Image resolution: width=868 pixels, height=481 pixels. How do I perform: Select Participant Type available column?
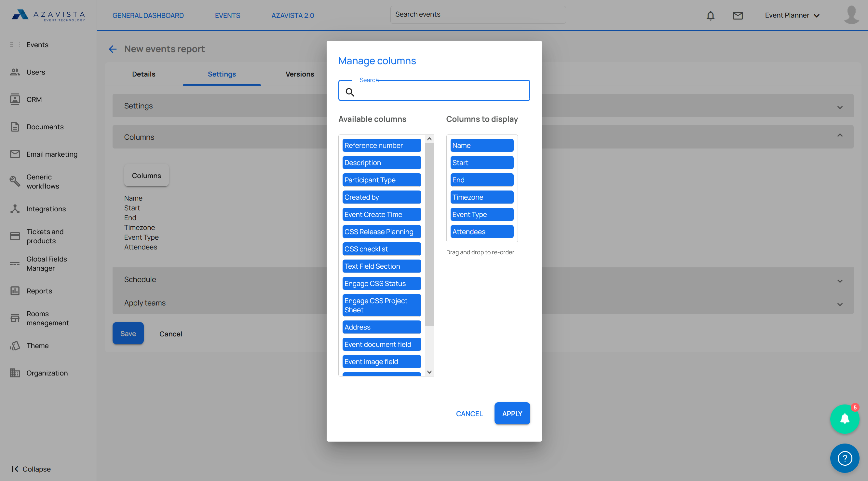(x=382, y=180)
